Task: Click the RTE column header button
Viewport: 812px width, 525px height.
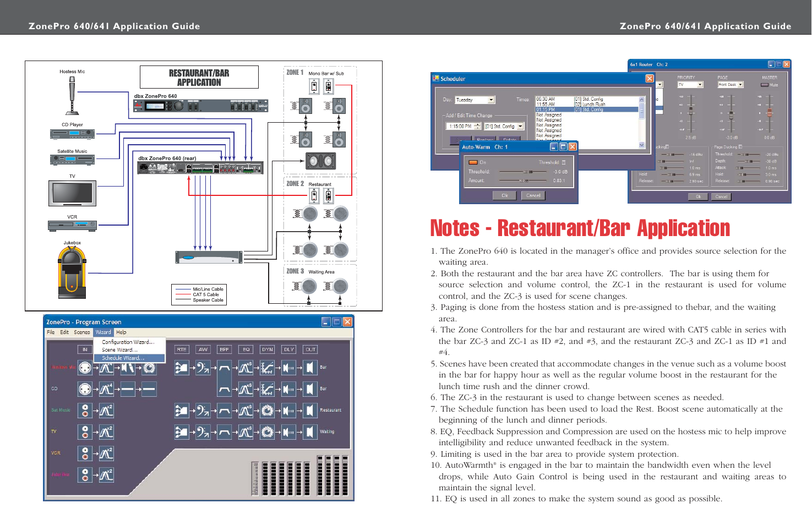Action: point(182,349)
